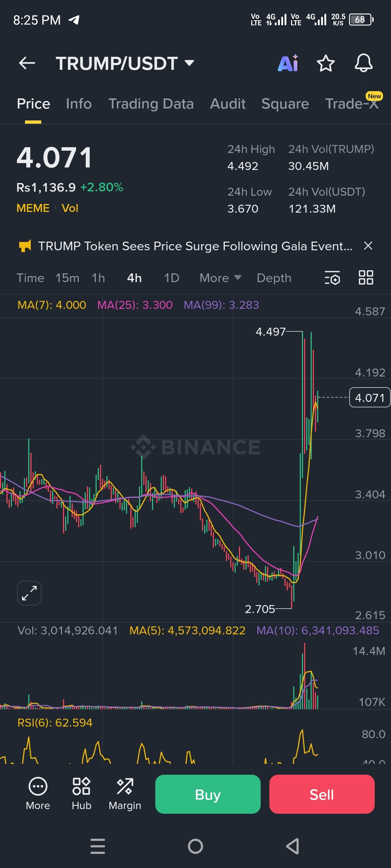Dismiss the TRUMP Token news banner

tap(368, 246)
